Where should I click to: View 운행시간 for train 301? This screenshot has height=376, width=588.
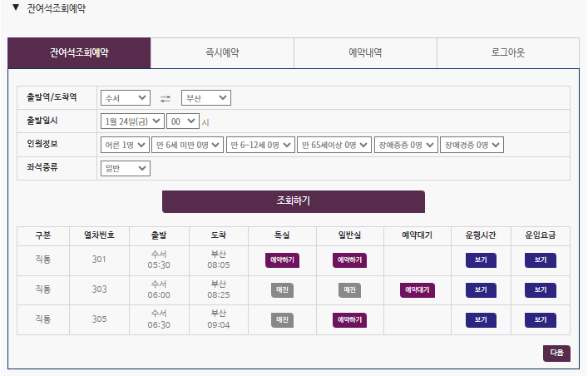pyautogui.click(x=481, y=260)
